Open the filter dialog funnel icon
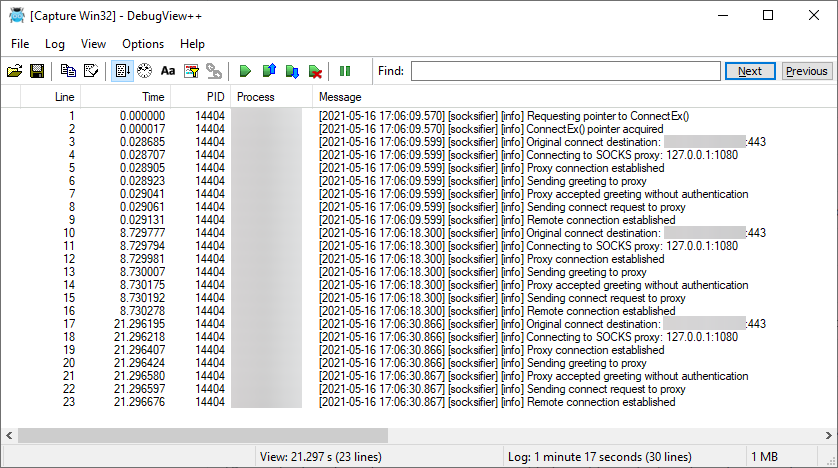 [191, 71]
